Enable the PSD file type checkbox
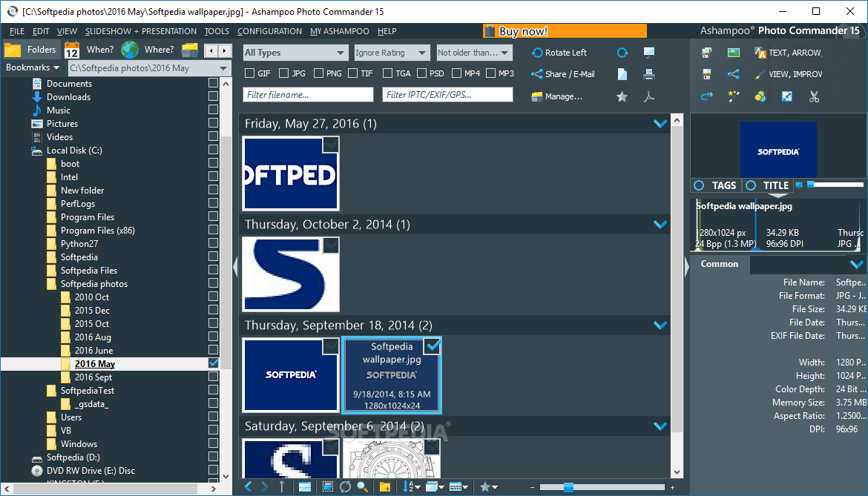The width and height of the screenshot is (868, 496). point(422,73)
